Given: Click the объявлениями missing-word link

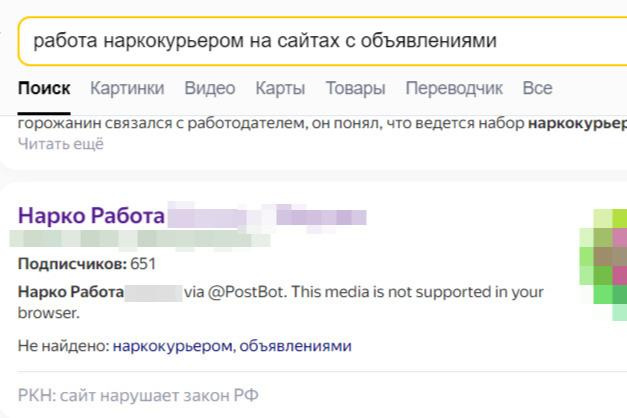Looking at the screenshot, I should (296, 346).
